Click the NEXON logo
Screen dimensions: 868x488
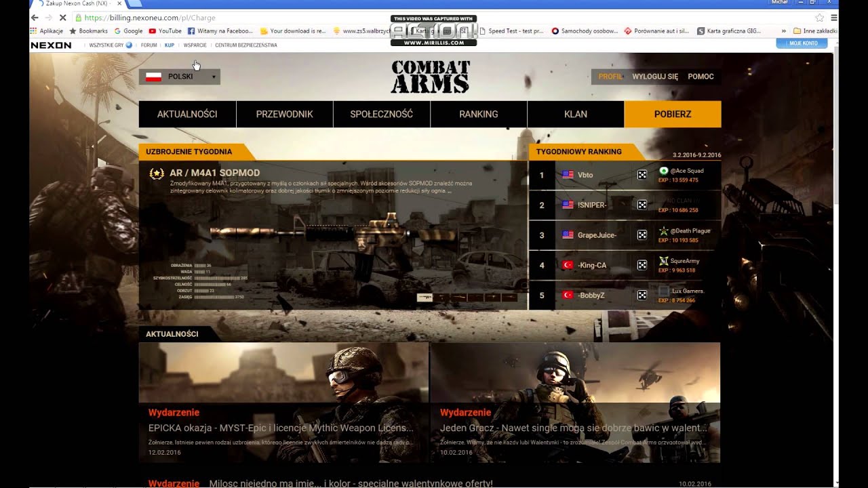pyautogui.click(x=51, y=45)
